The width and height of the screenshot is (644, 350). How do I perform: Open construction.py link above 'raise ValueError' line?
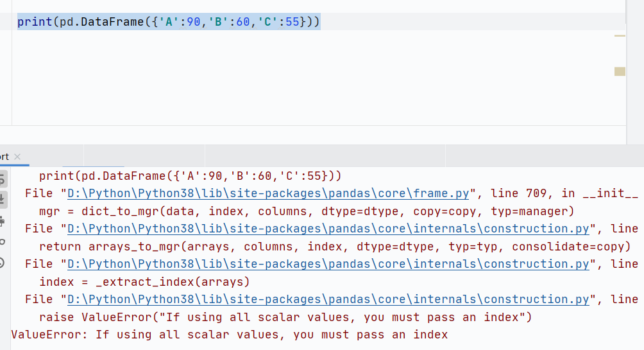[x=328, y=299]
